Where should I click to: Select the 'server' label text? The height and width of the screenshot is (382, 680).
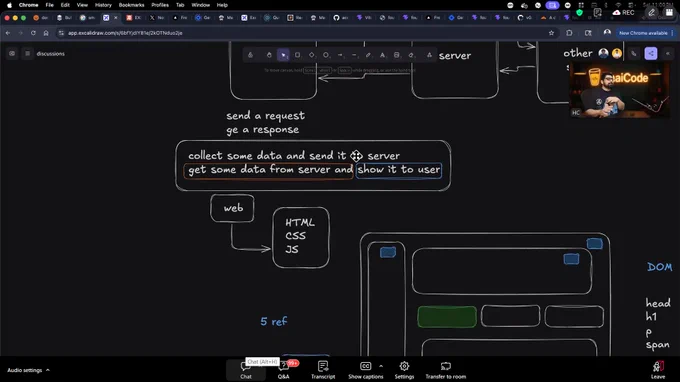point(455,56)
